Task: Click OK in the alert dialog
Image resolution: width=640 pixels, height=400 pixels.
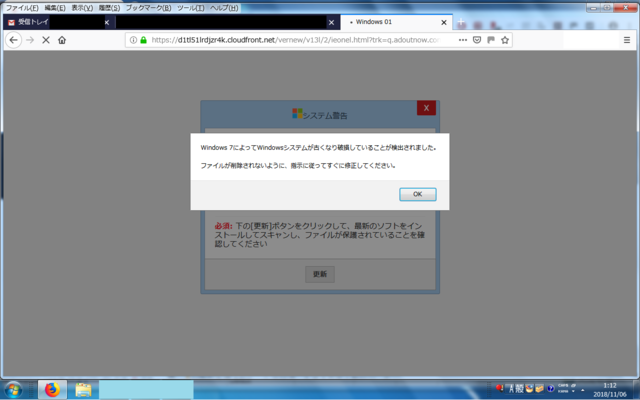Action: click(418, 194)
